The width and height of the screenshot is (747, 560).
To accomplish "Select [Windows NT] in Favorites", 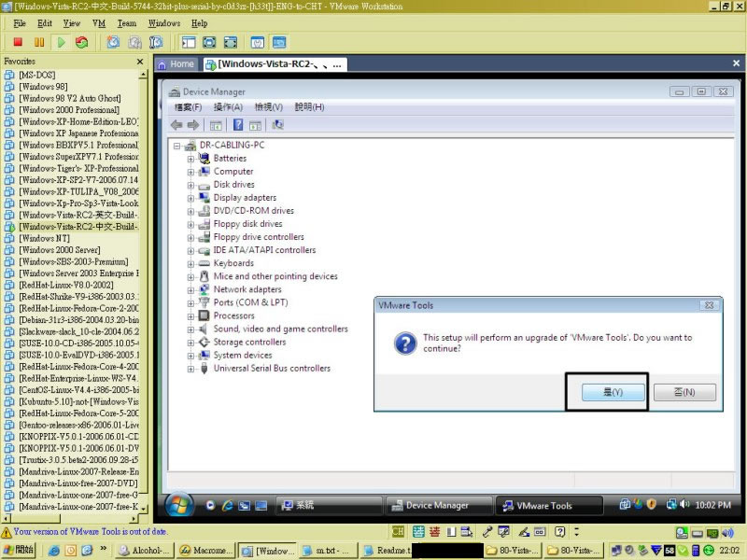I will coord(44,238).
